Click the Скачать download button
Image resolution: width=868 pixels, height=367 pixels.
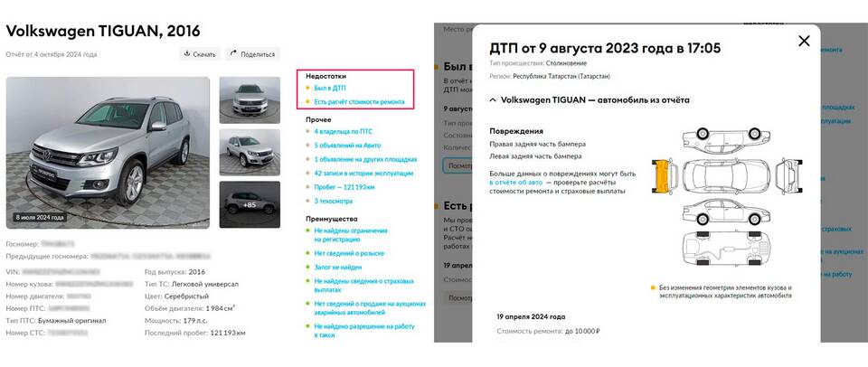[x=199, y=54]
